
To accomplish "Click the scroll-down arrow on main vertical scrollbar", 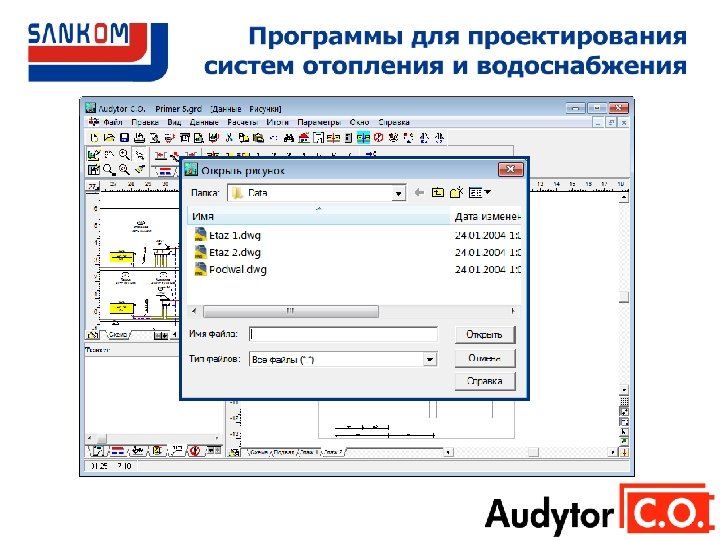I will (x=624, y=390).
